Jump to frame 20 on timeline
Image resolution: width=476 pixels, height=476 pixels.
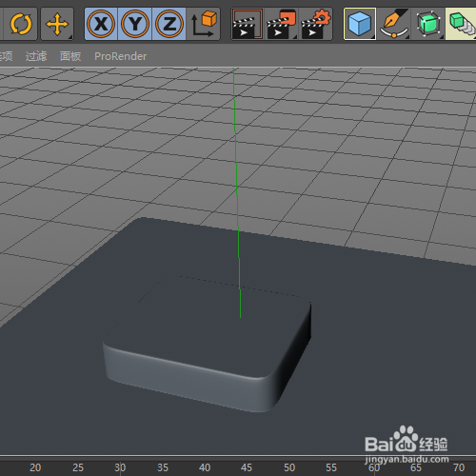click(x=35, y=467)
